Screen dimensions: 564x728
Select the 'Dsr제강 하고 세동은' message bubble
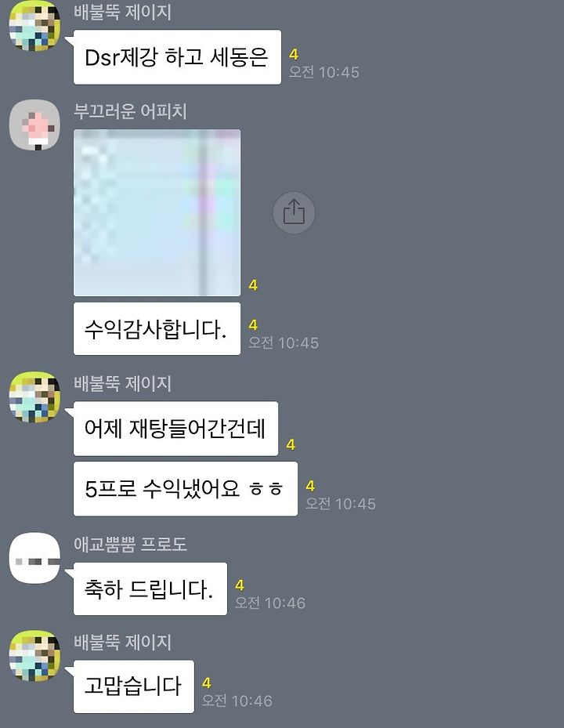pos(177,57)
